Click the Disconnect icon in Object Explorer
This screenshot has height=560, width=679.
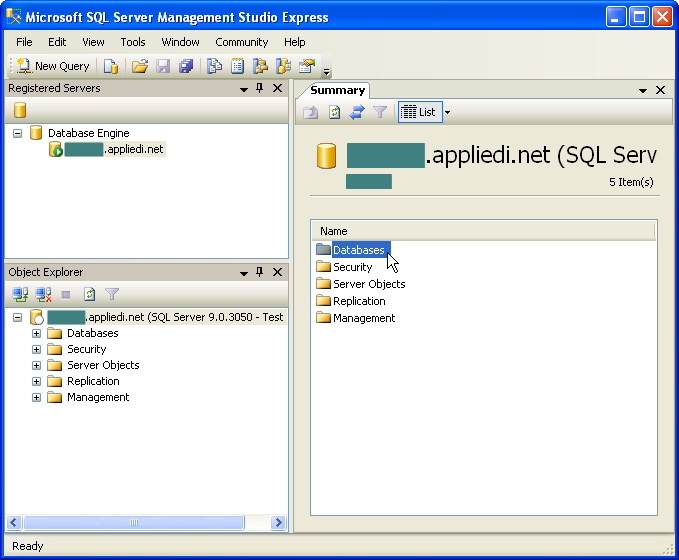click(43, 295)
